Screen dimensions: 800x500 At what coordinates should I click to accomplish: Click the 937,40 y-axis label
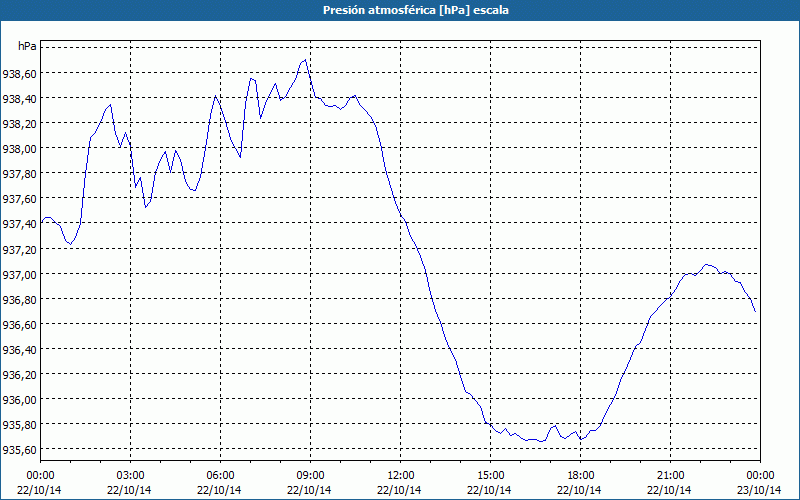[x=19, y=224]
